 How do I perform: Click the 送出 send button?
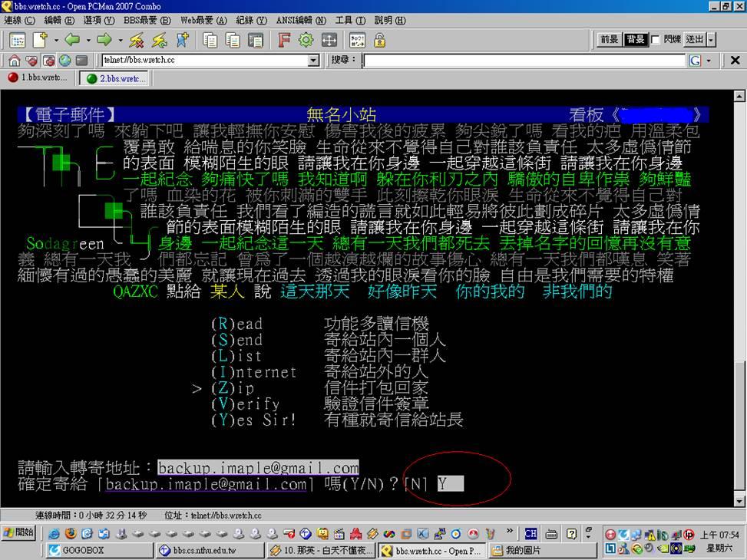694,40
